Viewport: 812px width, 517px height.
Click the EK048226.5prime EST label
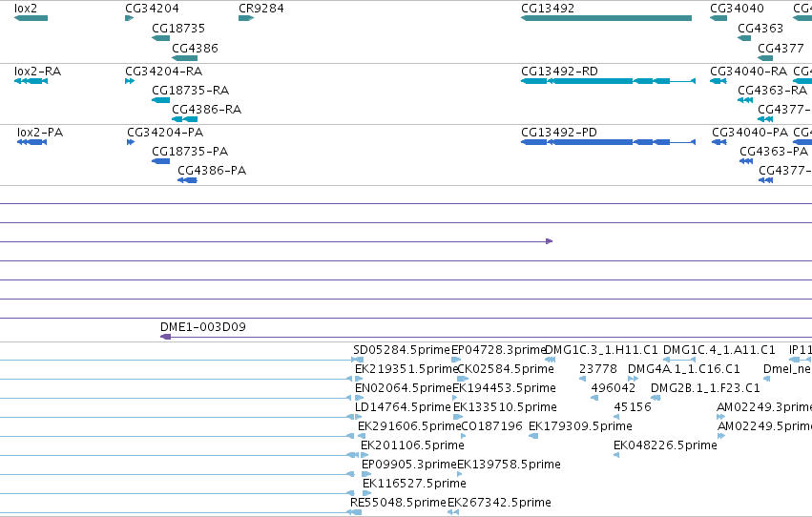coord(665,445)
